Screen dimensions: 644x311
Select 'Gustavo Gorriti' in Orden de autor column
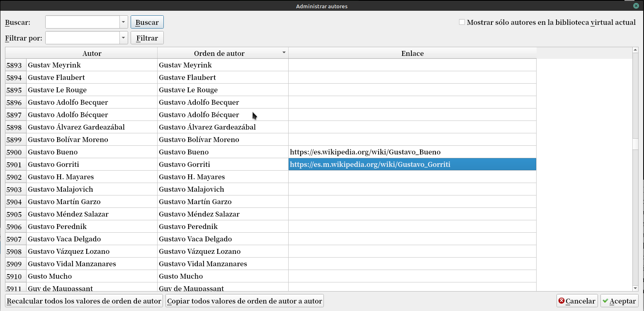point(223,164)
